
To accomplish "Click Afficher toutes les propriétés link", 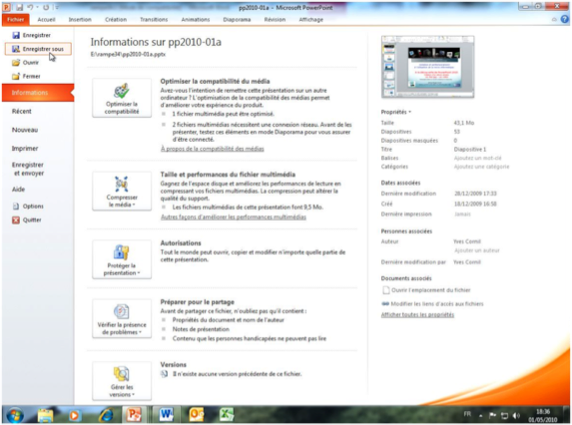I will coord(417,315).
